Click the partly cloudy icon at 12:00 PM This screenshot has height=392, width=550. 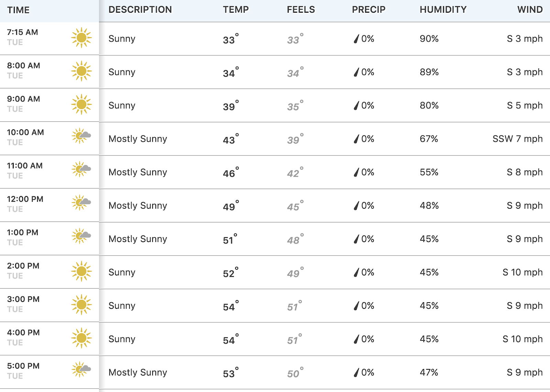click(81, 203)
